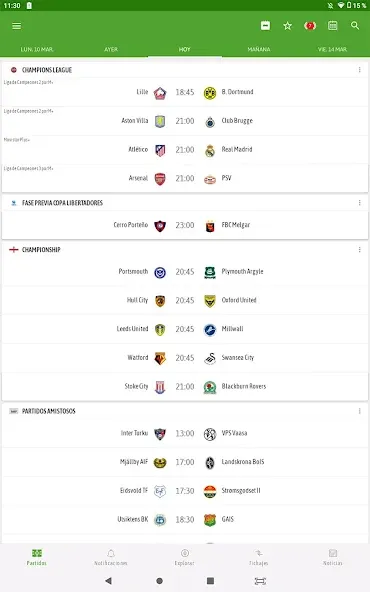Open Champions League section options menu
The image size is (370, 592).
(x=359, y=70)
